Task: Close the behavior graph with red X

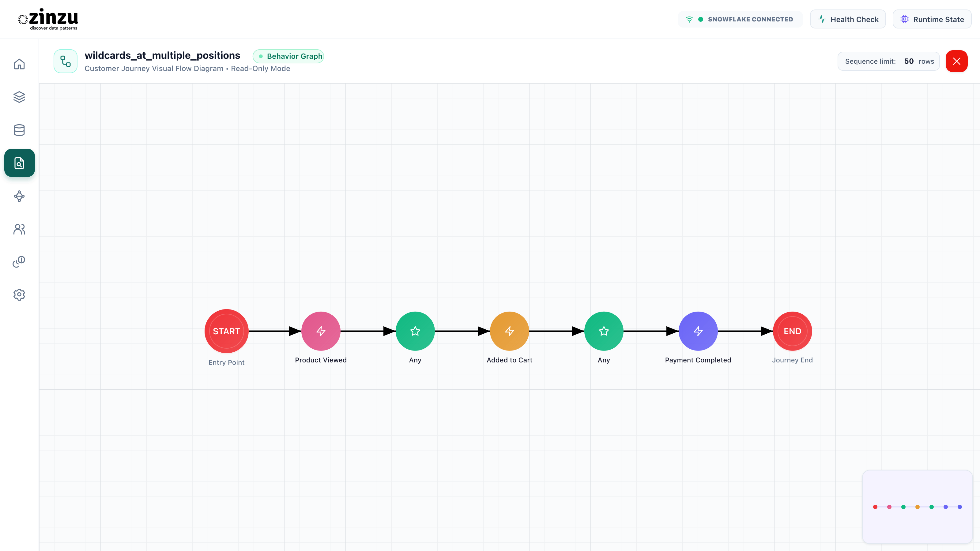Action: pyautogui.click(x=956, y=61)
